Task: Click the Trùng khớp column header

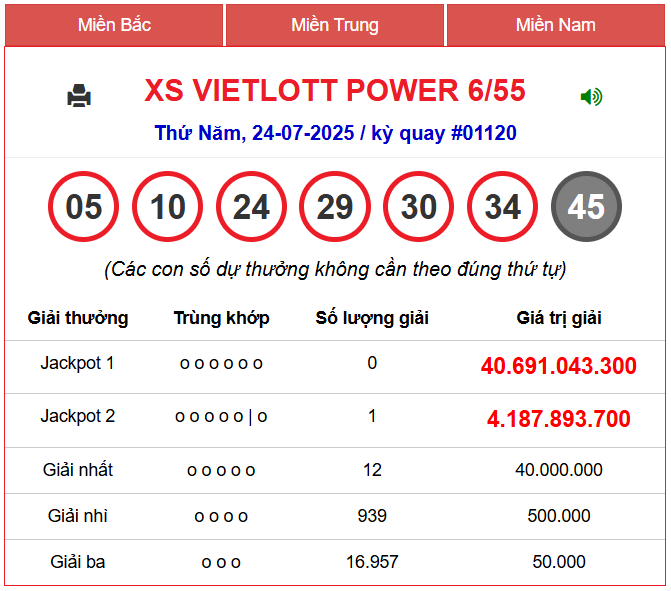Action: click(x=221, y=318)
